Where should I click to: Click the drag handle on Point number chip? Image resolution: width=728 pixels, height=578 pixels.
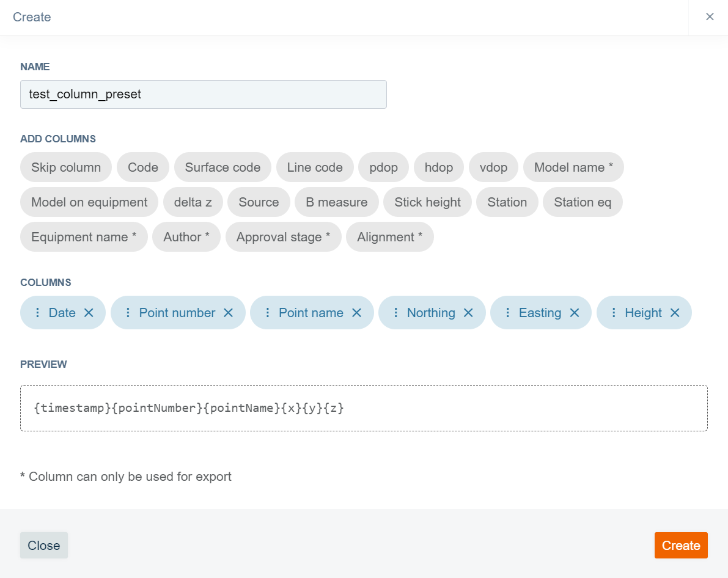coord(128,313)
